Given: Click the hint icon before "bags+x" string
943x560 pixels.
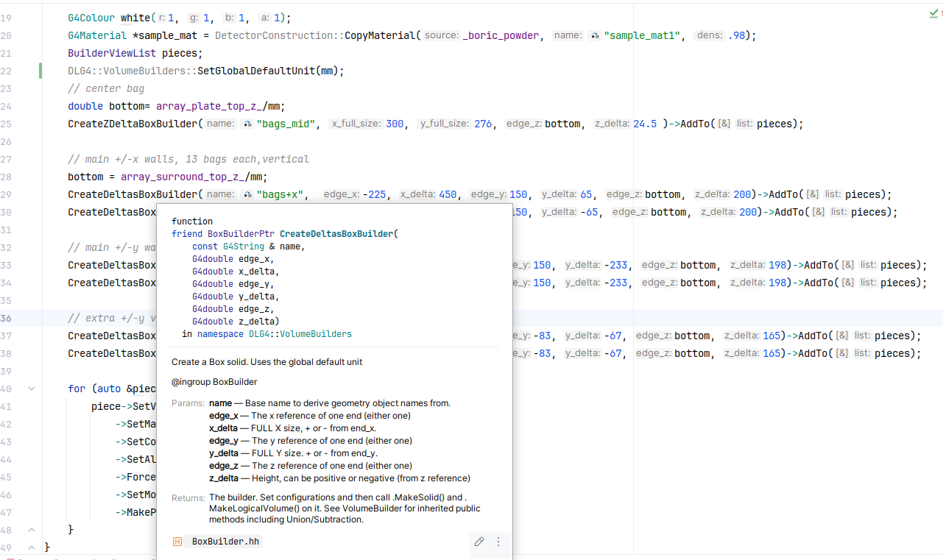Looking at the screenshot, I should [x=247, y=194].
